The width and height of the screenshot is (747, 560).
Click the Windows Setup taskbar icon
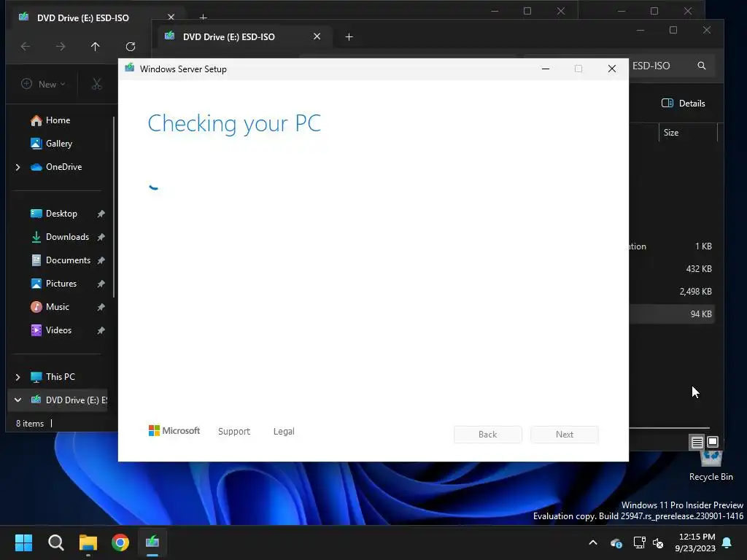pos(152,542)
